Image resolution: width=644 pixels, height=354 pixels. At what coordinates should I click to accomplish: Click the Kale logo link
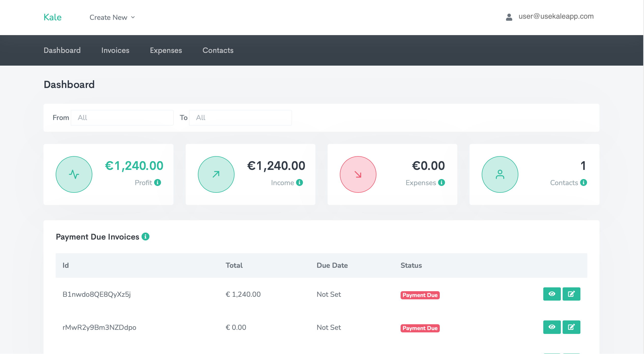click(53, 17)
